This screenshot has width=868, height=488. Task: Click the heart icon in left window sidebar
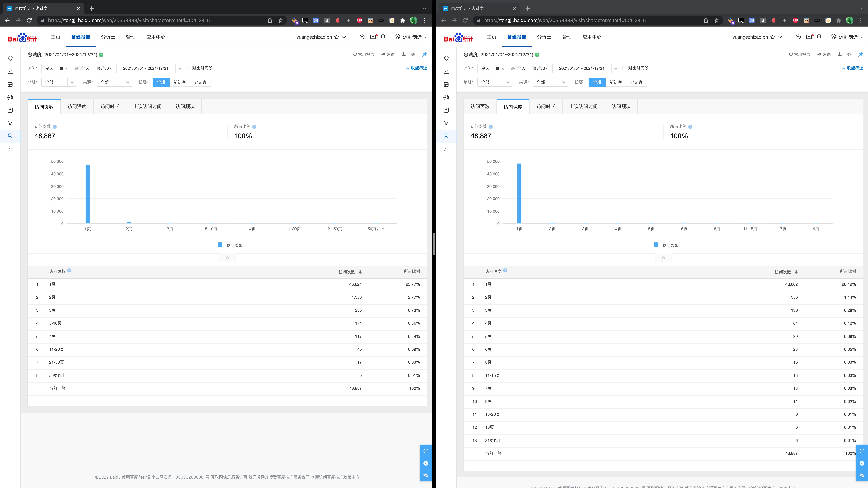(10, 59)
